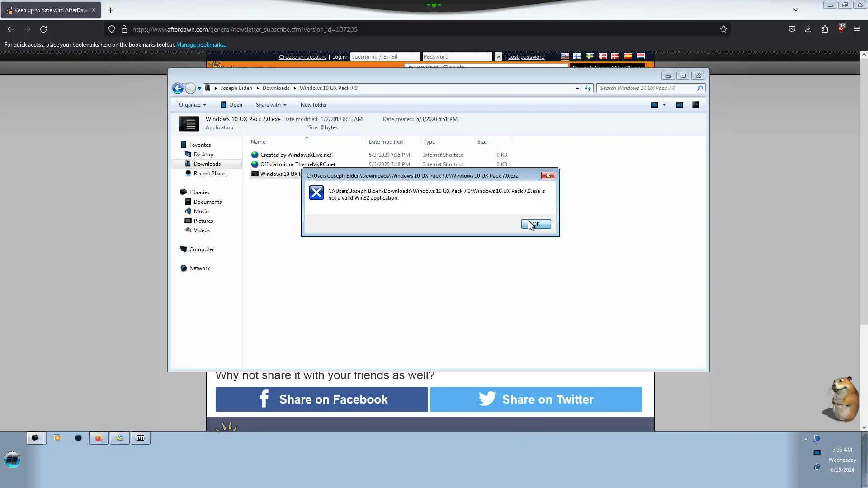The height and width of the screenshot is (488, 868).
Task: Open Firefox downloads panel icon
Action: pos(808,29)
